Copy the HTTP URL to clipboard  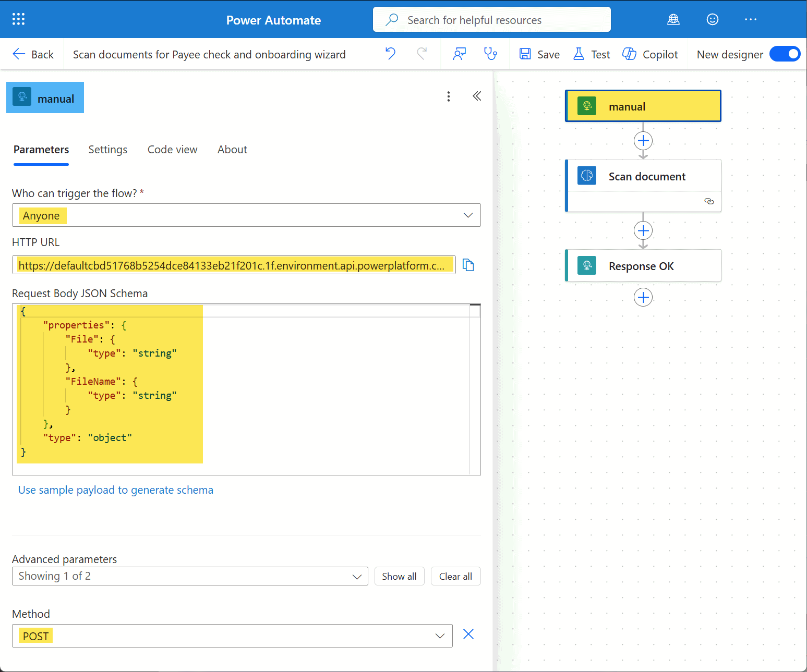468,265
